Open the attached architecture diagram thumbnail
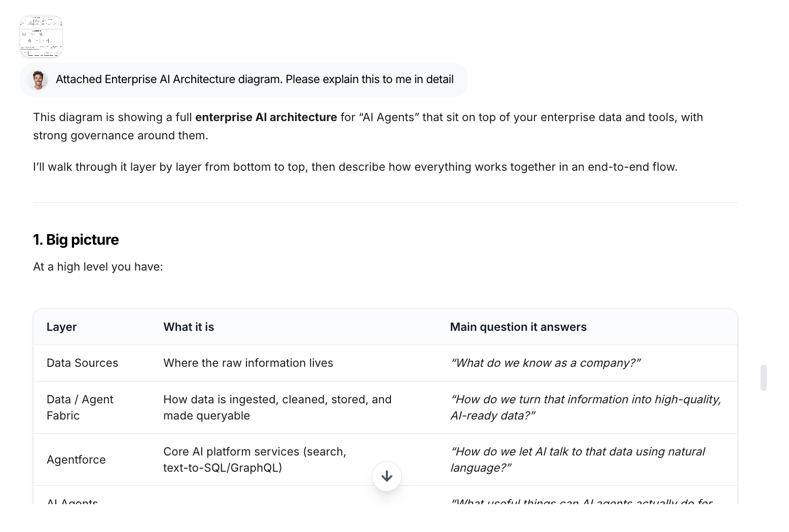789x532 pixels. 41,36
